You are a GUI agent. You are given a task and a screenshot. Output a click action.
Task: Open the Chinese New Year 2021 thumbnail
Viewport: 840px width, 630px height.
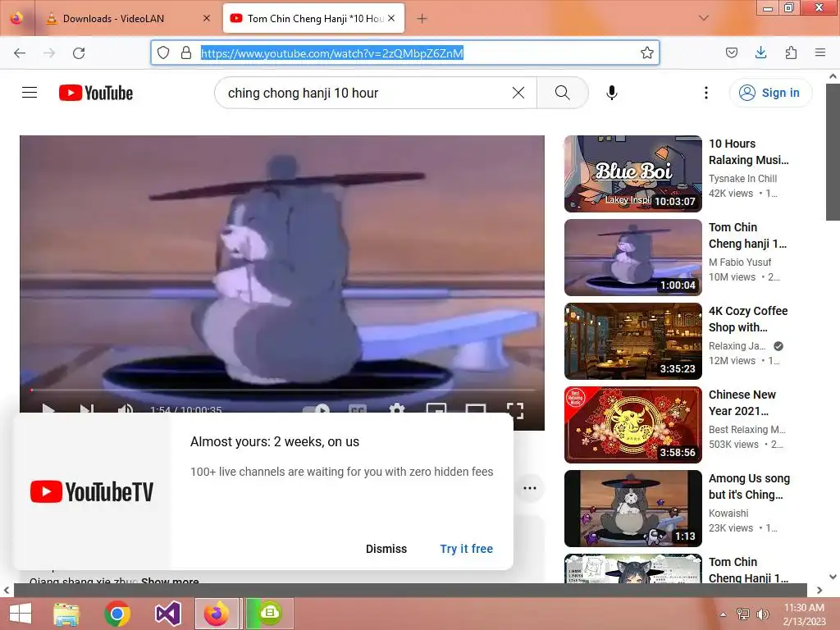(632, 424)
